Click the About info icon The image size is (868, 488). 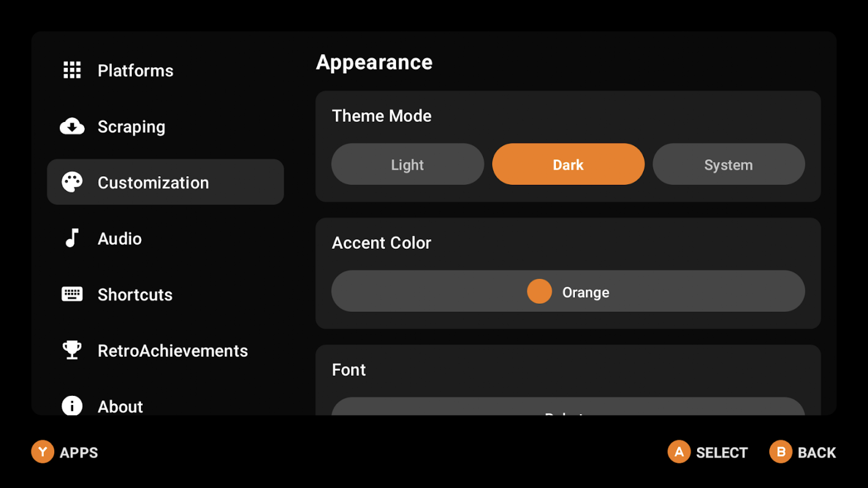pyautogui.click(x=72, y=406)
